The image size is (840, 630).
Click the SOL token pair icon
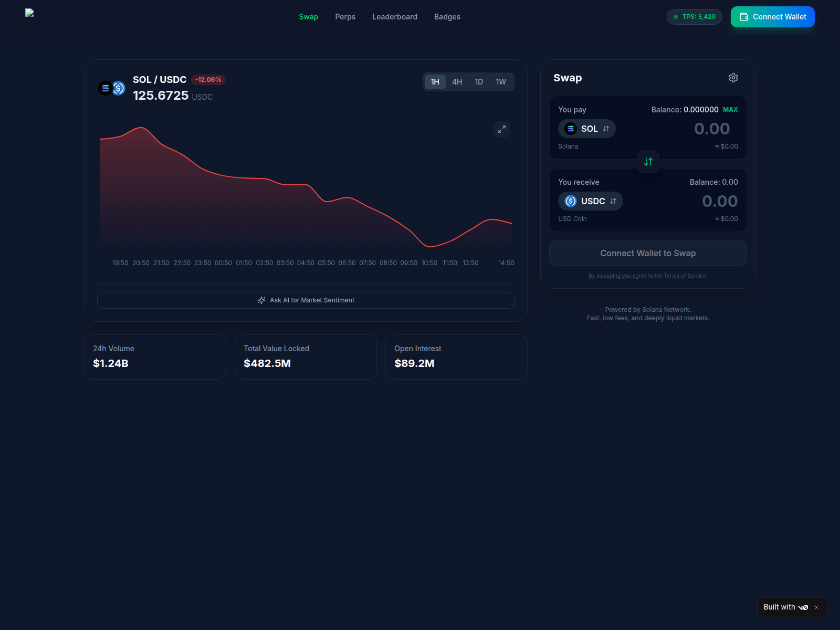(106, 88)
